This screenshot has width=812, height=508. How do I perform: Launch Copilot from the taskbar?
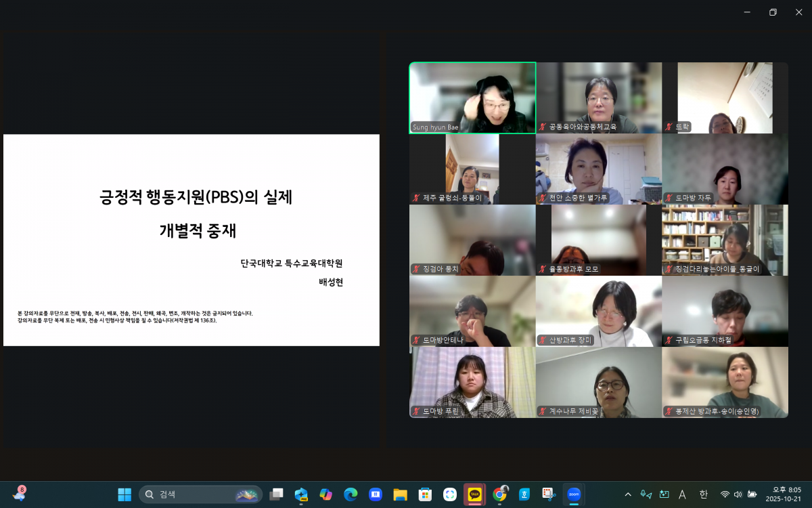click(326, 494)
